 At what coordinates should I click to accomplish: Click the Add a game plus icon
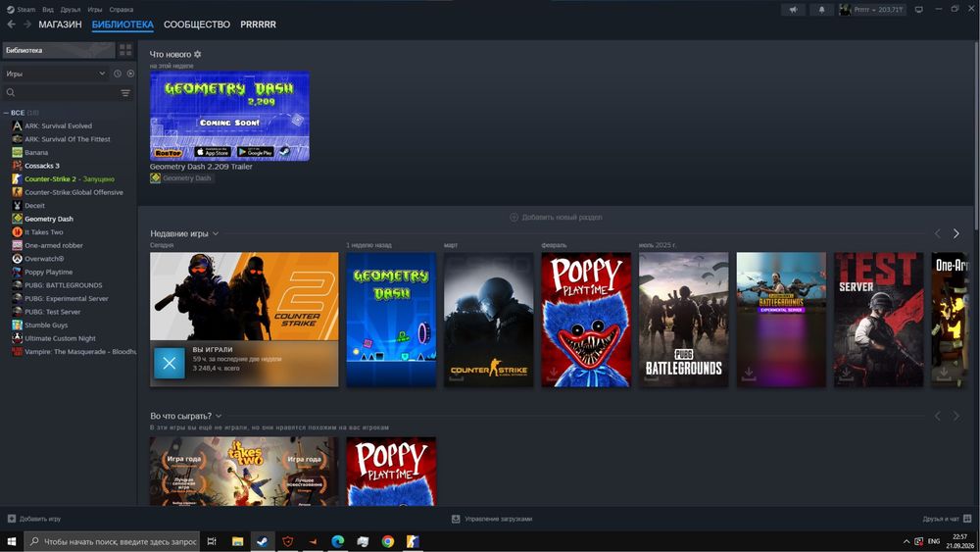[x=11, y=519]
